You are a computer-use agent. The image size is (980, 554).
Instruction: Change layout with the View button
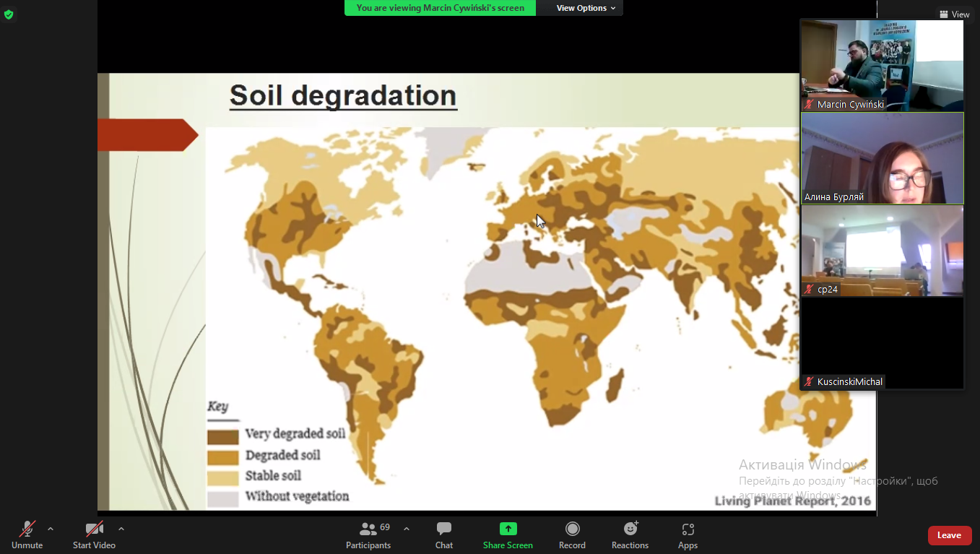coord(954,14)
